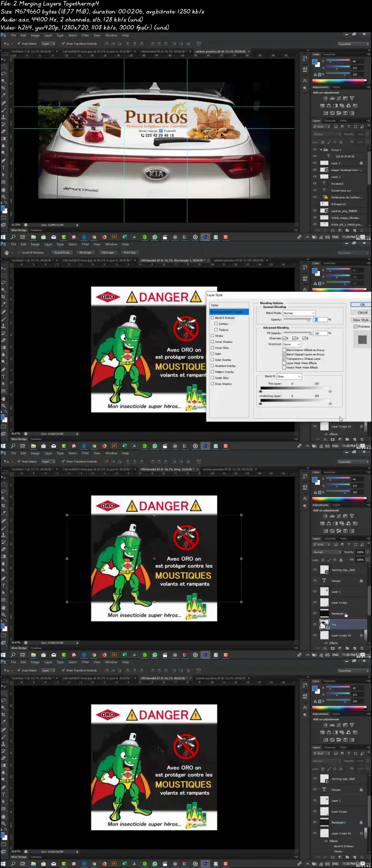372x868 pixels.
Task: Select Lasso tool in the Puratos car frame
Action: pyautogui.click(x=4, y=74)
